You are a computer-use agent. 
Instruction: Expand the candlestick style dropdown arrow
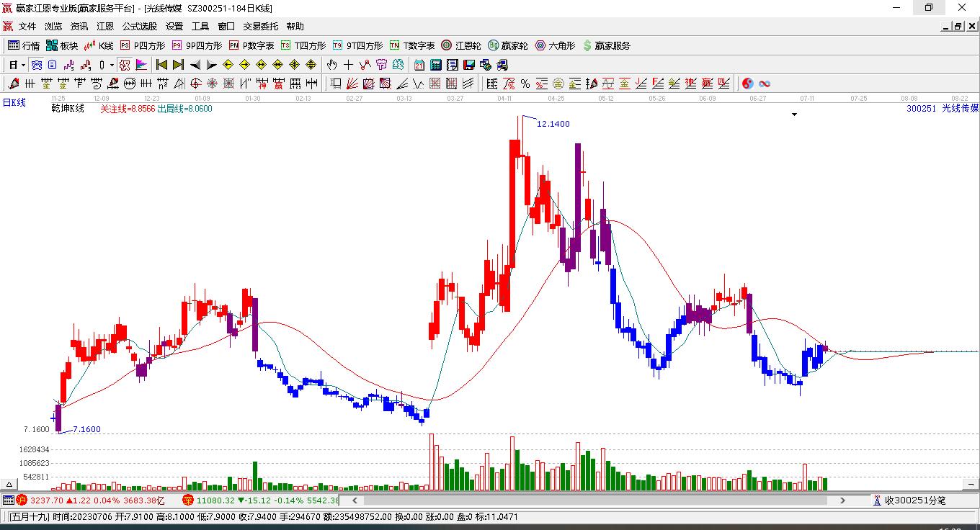[x=112, y=65]
